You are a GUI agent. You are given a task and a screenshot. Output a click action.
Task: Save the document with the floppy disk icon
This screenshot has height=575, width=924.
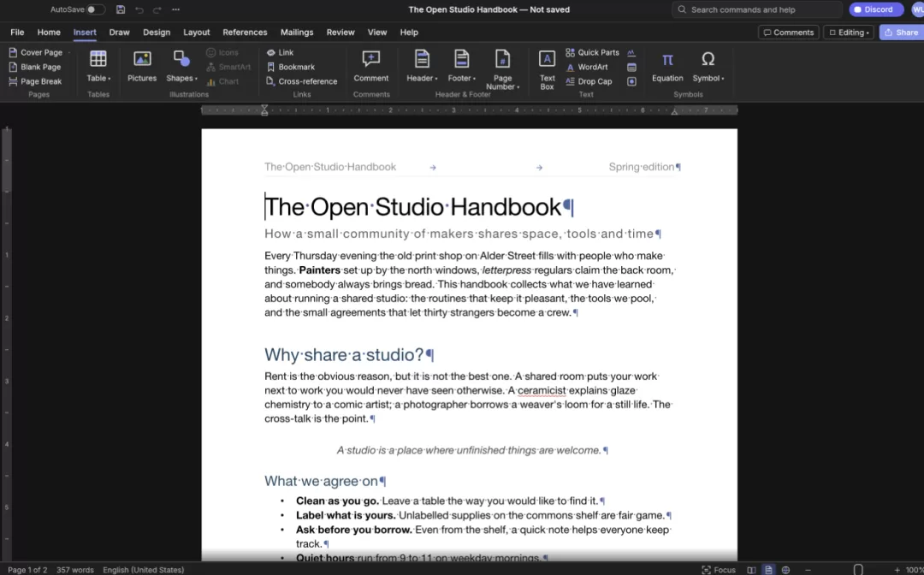tap(121, 9)
